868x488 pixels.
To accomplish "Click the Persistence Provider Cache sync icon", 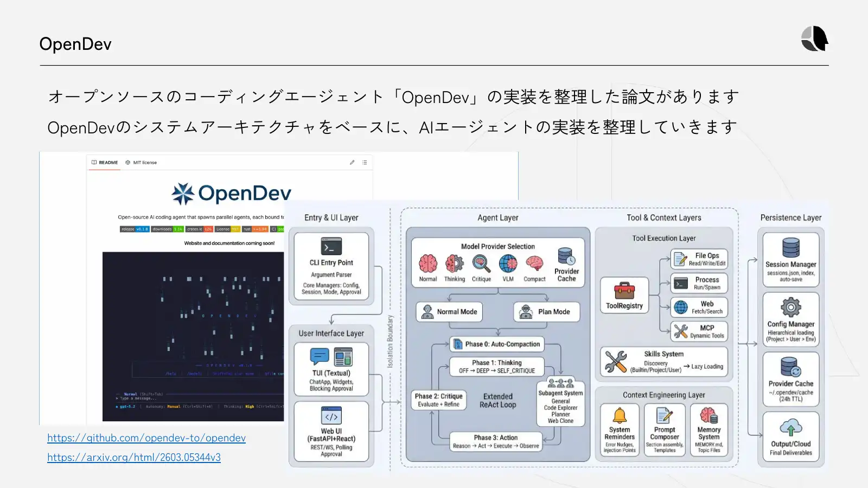I will [791, 367].
